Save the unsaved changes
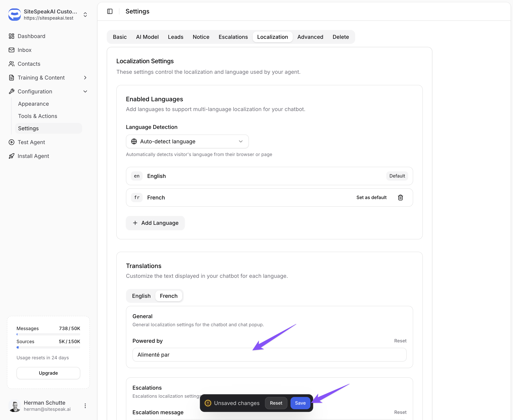Image resolution: width=513 pixels, height=420 pixels. click(300, 403)
